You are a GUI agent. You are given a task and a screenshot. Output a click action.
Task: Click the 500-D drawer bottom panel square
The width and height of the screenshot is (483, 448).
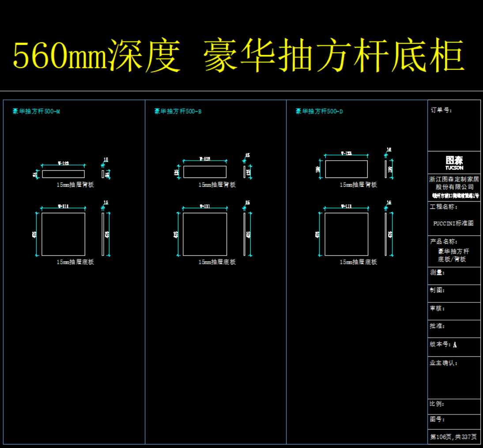tap(346, 234)
